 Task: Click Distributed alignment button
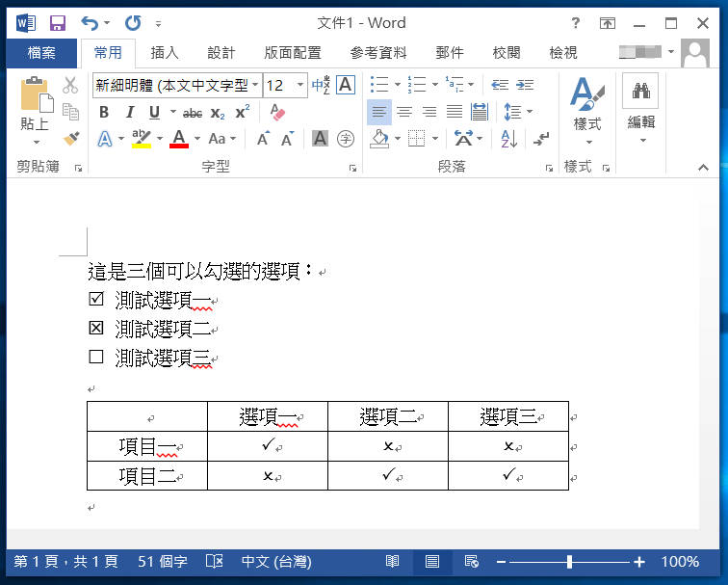point(480,112)
